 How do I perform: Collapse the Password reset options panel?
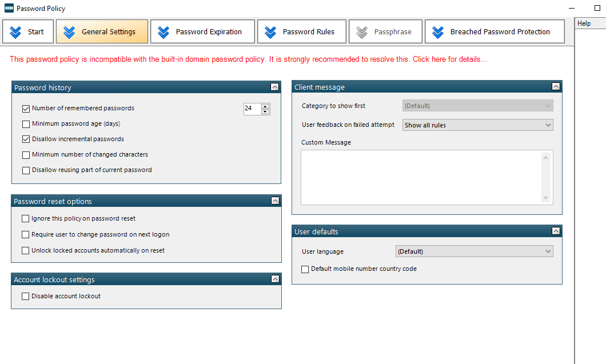click(275, 201)
